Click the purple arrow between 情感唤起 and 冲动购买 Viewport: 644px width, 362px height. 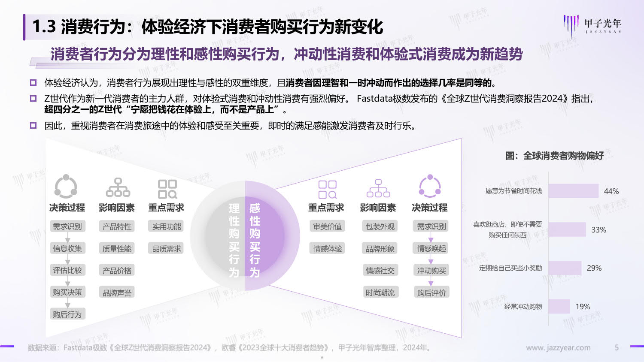point(431,259)
